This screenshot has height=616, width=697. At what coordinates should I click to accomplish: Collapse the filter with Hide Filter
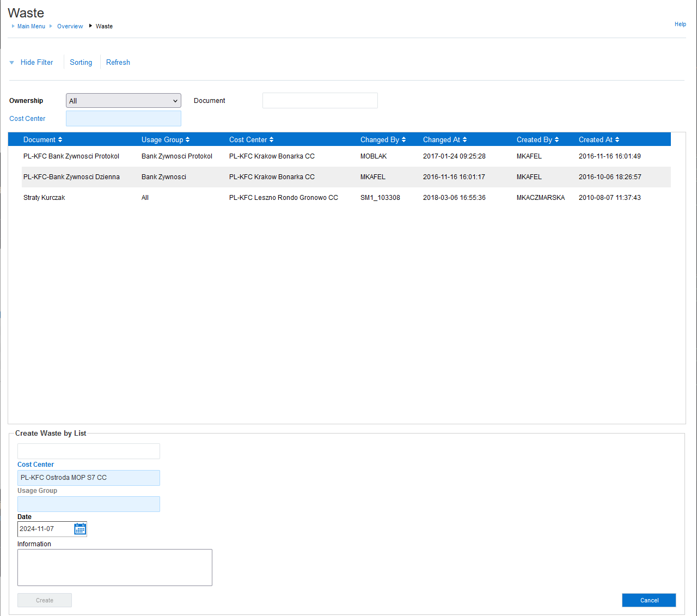coord(36,63)
